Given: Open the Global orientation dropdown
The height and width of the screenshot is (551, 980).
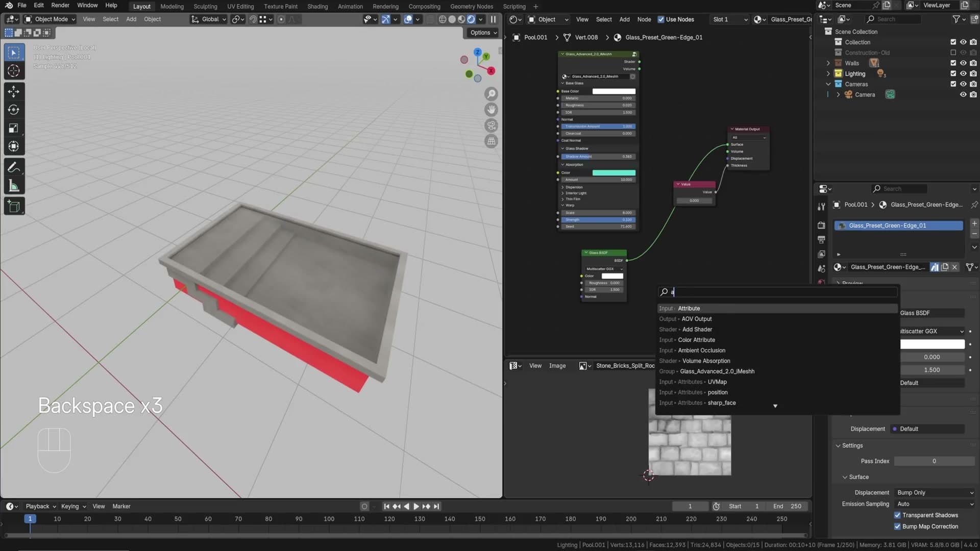Looking at the screenshot, I should pos(209,19).
